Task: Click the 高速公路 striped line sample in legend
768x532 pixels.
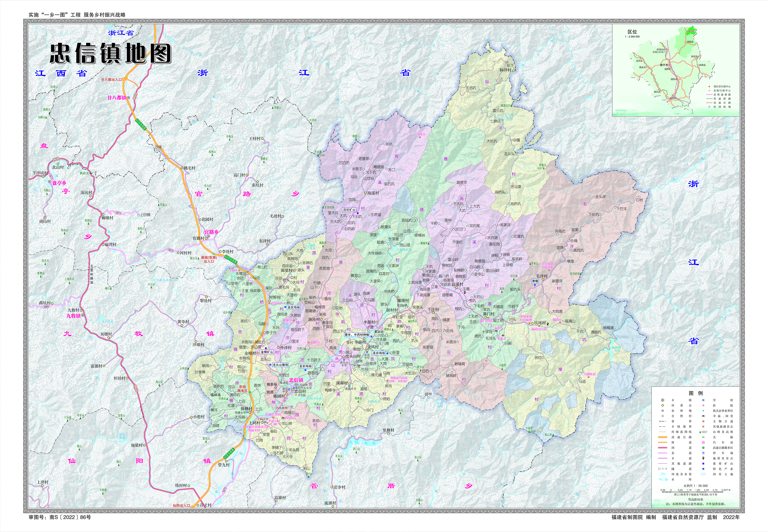Action: [663, 437]
